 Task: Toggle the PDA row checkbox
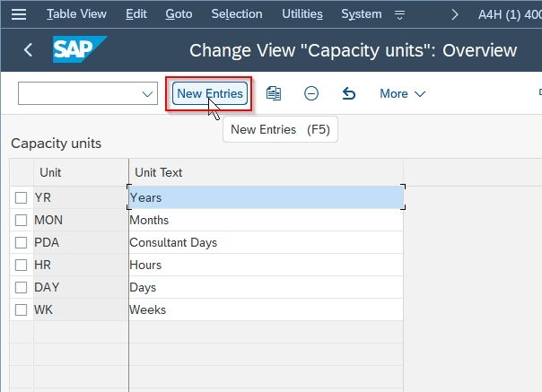click(21, 243)
